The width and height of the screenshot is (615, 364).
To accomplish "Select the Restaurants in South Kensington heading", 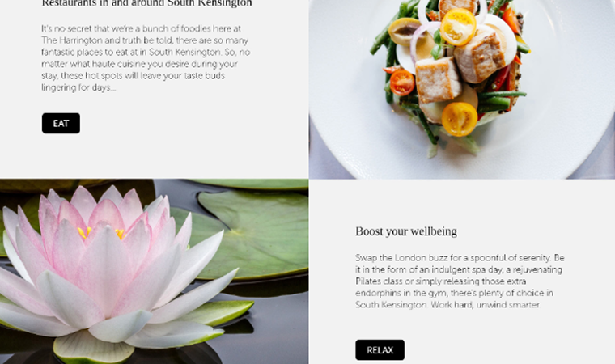I will (146, 3).
